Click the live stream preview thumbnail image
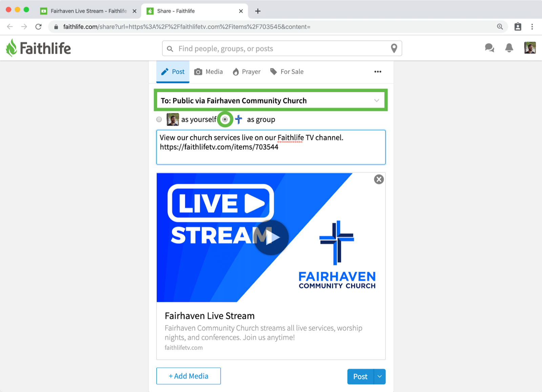 [271, 237]
